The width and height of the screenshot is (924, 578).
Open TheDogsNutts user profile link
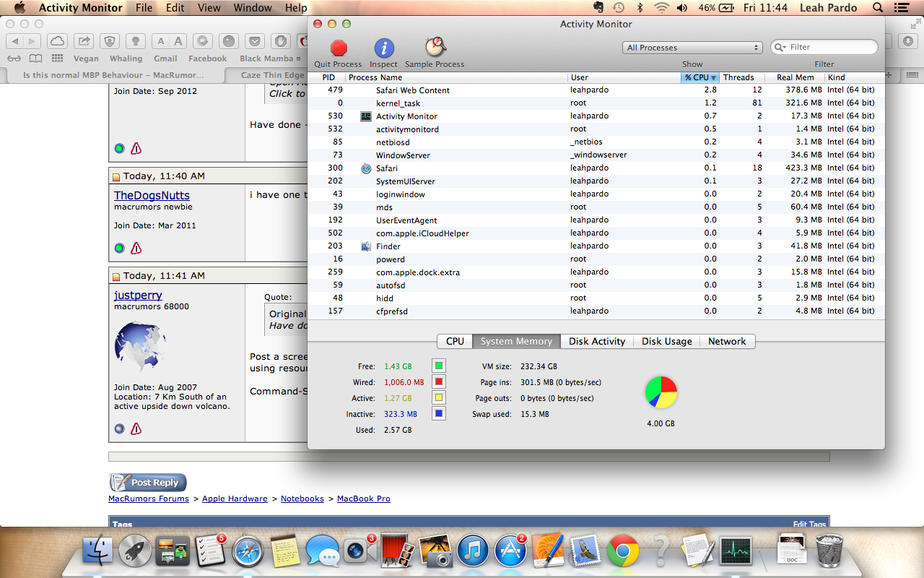152,196
